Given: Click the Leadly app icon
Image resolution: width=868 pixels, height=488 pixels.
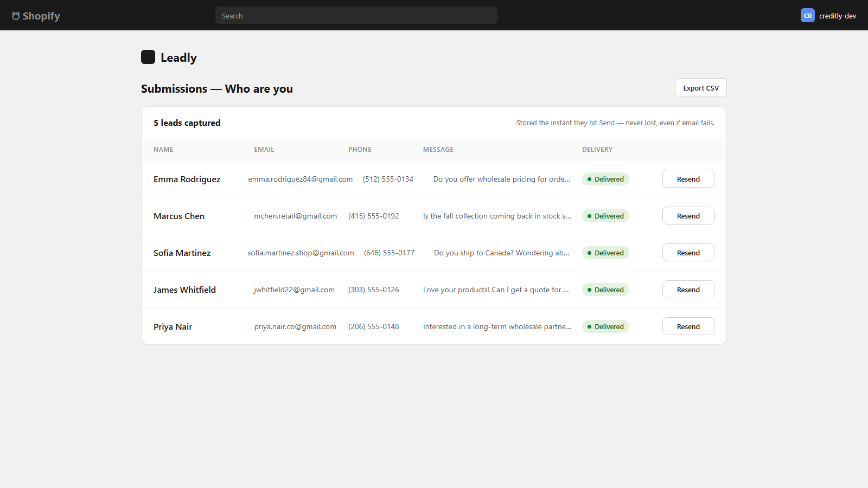Looking at the screenshot, I should click(x=148, y=57).
